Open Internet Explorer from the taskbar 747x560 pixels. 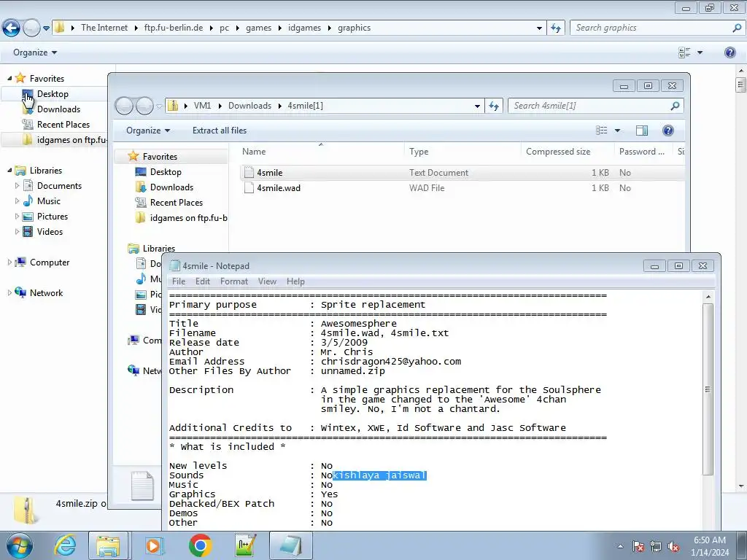click(x=65, y=545)
